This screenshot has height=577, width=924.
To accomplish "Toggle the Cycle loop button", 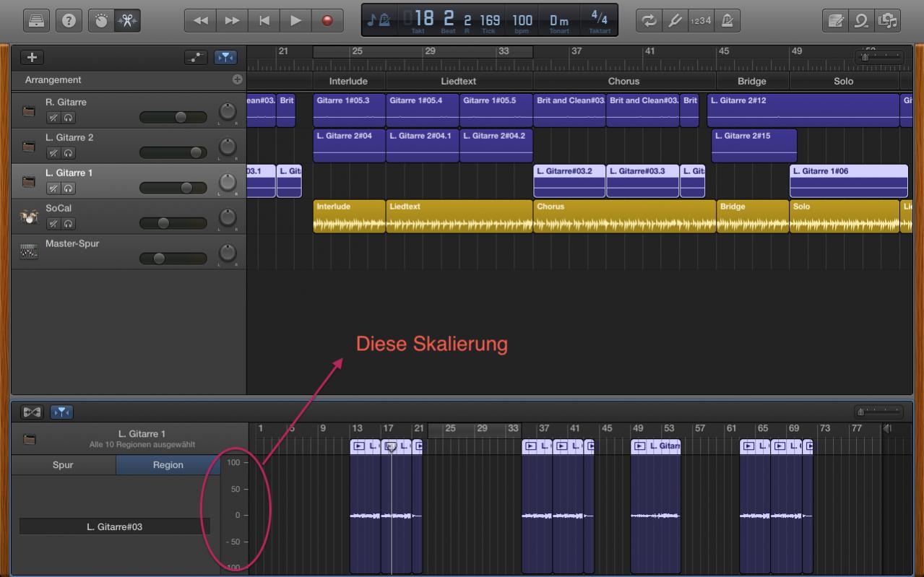I will 649,21.
